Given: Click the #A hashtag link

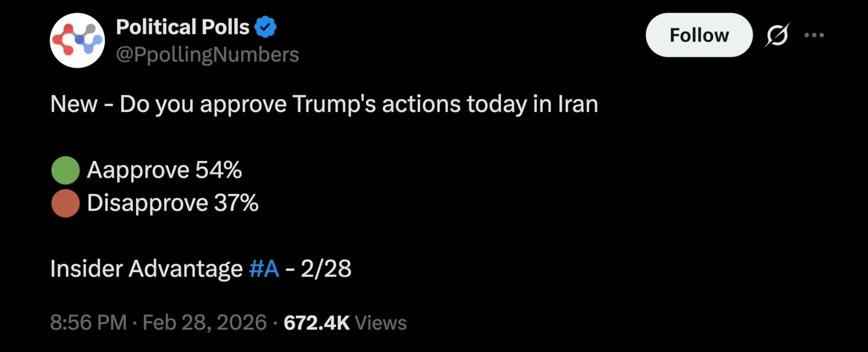Looking at the screenshot, I should 264,268.
